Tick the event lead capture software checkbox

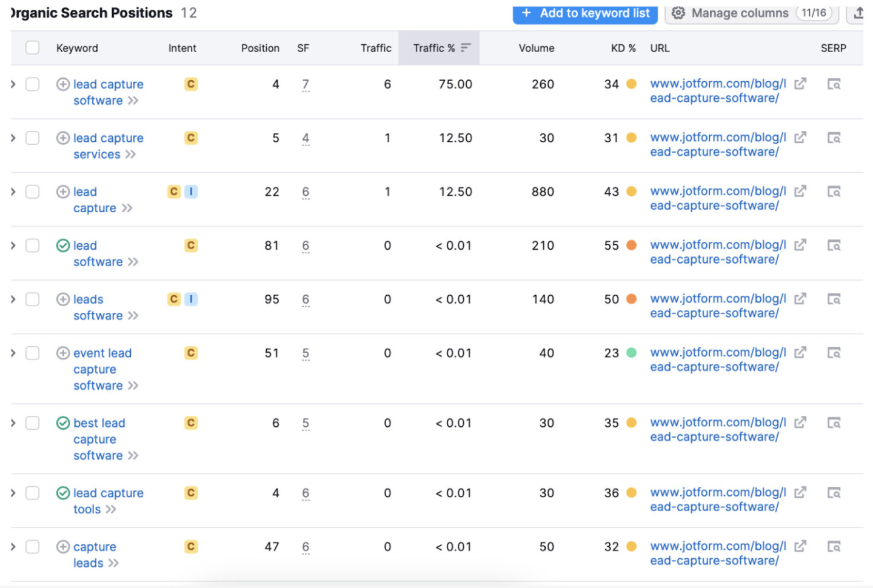pos(33,353)
